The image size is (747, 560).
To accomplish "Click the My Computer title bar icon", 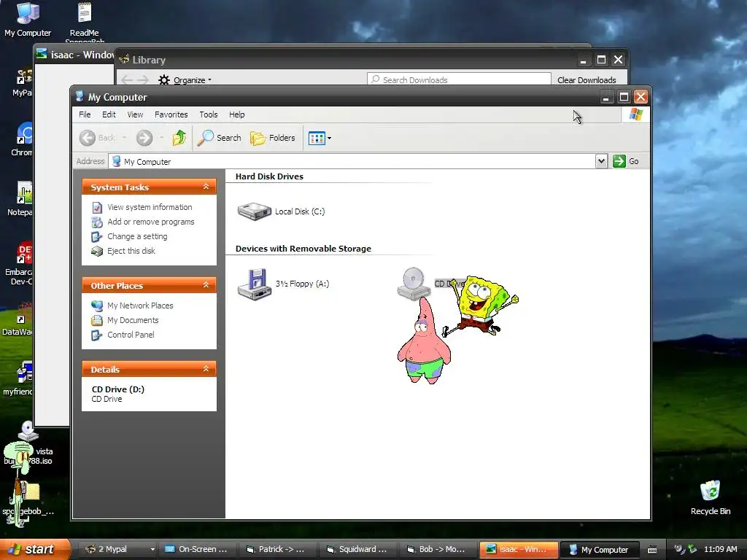I will 80,97.
